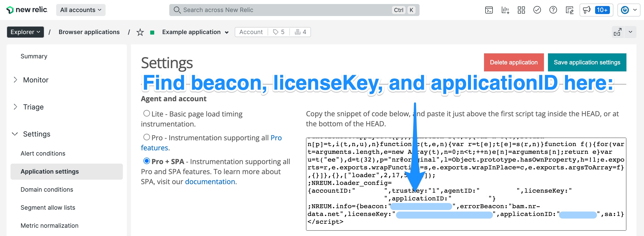Click the 4 metadata indicator
The image size is (644, 236).
[301, 32]
